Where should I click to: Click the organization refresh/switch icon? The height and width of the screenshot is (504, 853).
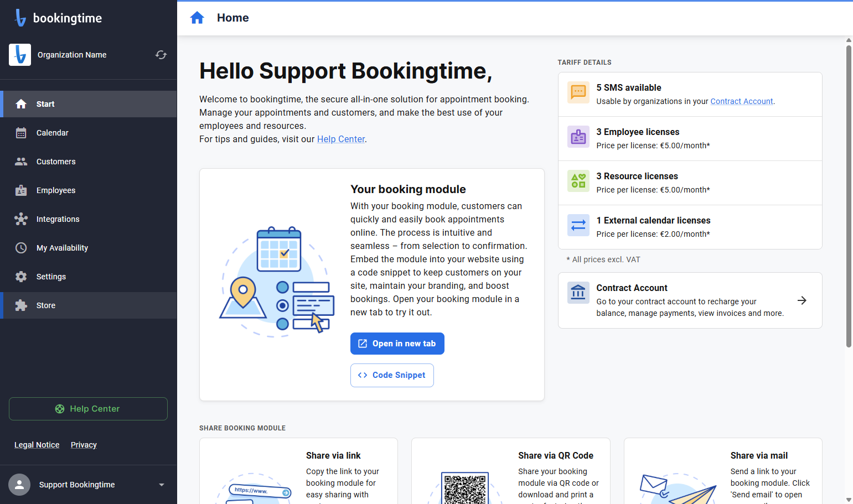pos(161,55)
